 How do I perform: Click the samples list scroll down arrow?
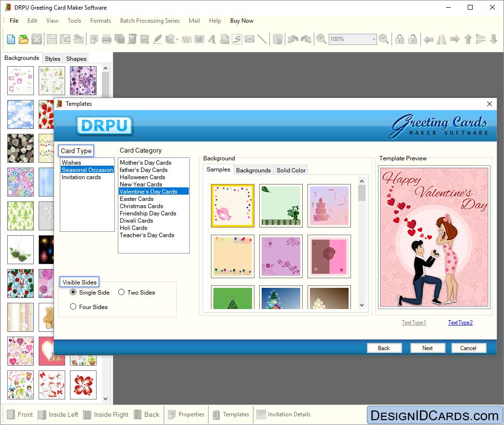click(x=362, y=305)
